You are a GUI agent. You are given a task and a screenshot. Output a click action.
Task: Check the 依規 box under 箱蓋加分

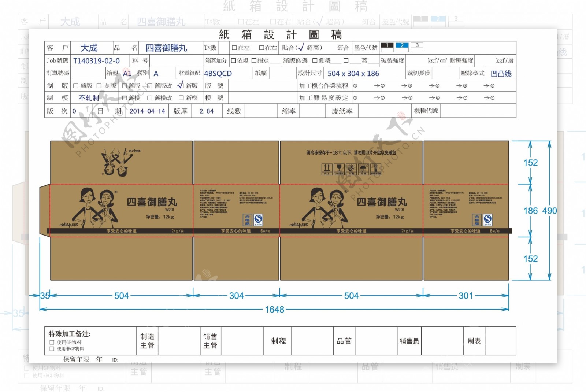coord(233,60)
